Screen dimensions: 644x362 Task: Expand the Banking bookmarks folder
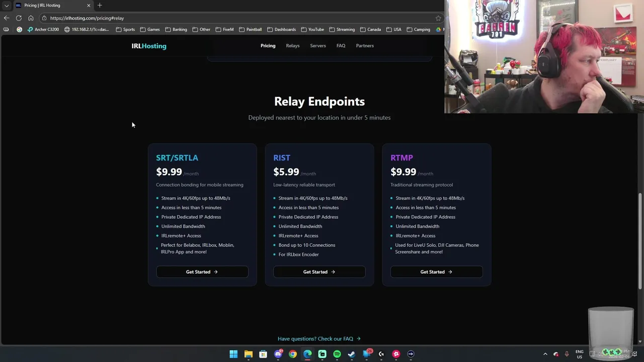(x=176, y=29)
